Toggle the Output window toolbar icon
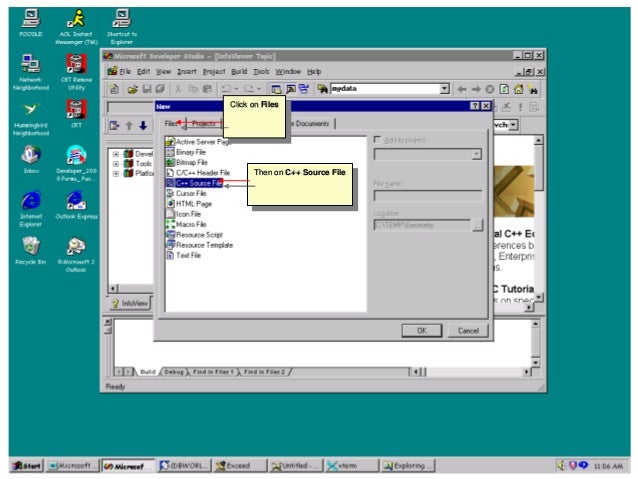Screen dimensions: 638x479 (x=291, y=89)
